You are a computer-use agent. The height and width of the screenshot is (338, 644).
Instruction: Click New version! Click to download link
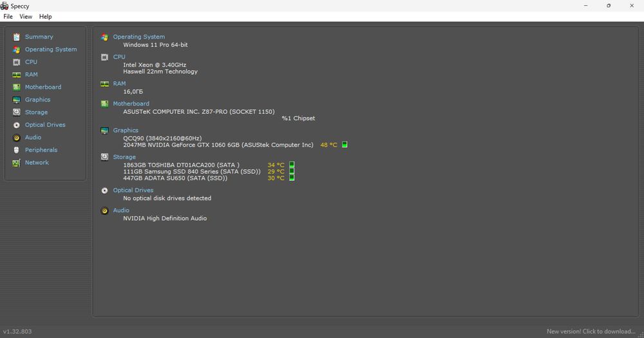click(591, 332)
